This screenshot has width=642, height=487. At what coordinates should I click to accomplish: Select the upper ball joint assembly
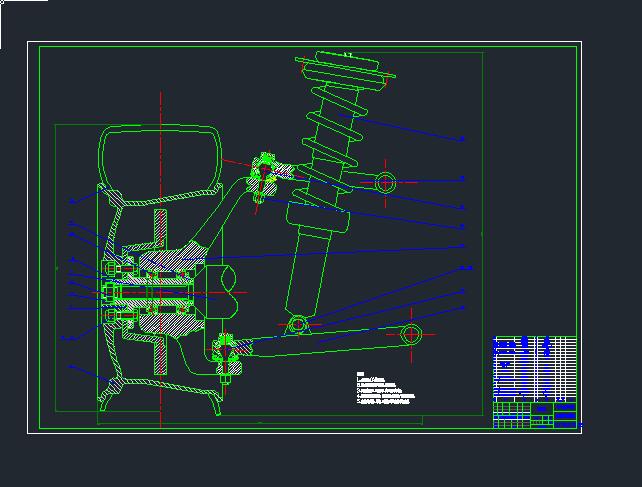pos(264,177)
